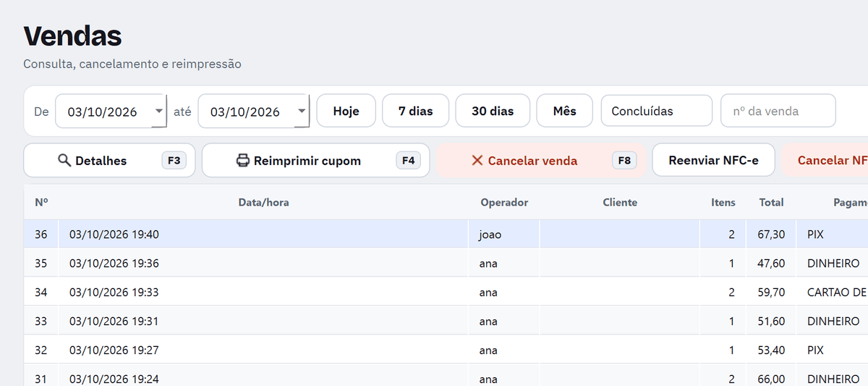Click total value 59,70
868x386 pixels.
tap(771, 293)
